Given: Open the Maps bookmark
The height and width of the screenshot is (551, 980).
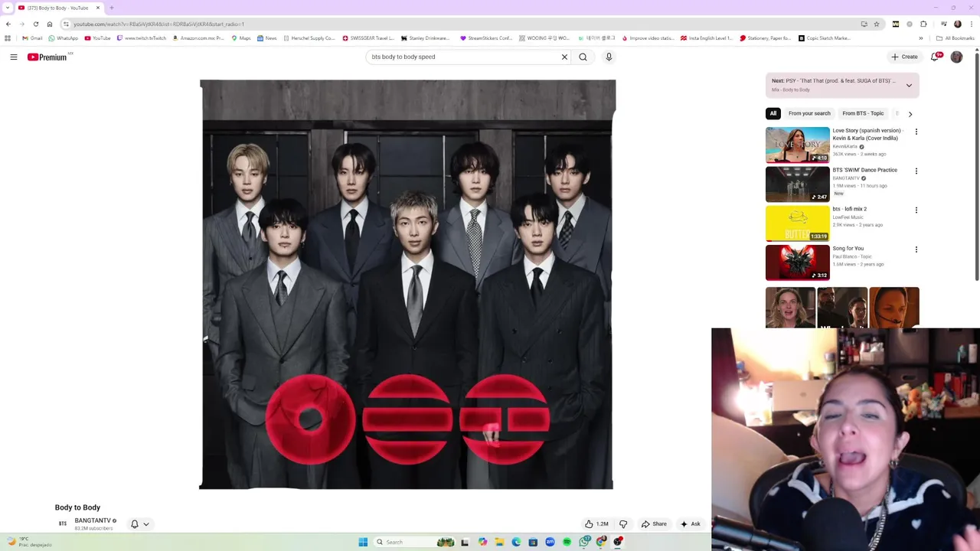Looking at the screenshot, I should (x=240, y=38).
